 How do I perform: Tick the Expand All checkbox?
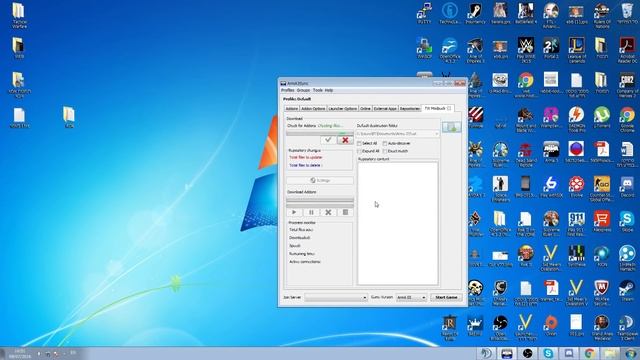click(x=360, y=151)
